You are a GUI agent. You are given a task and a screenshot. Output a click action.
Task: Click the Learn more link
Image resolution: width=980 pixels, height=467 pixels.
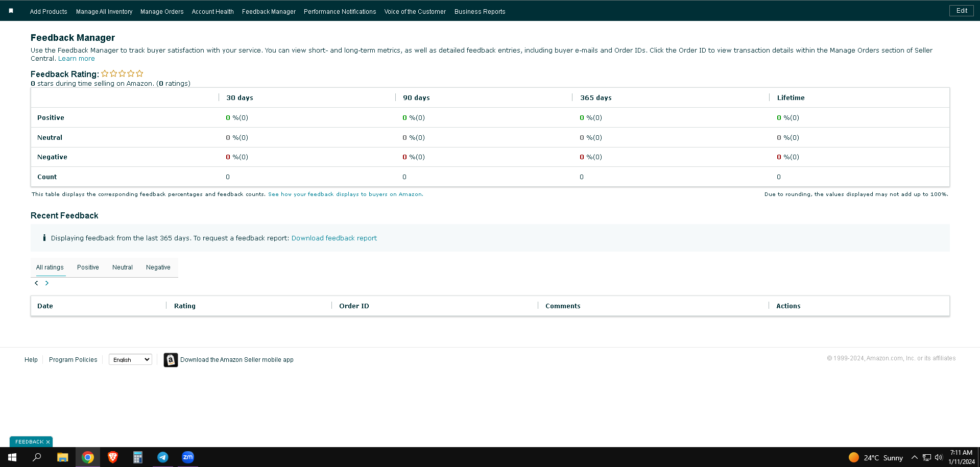(x=77, y=59)
